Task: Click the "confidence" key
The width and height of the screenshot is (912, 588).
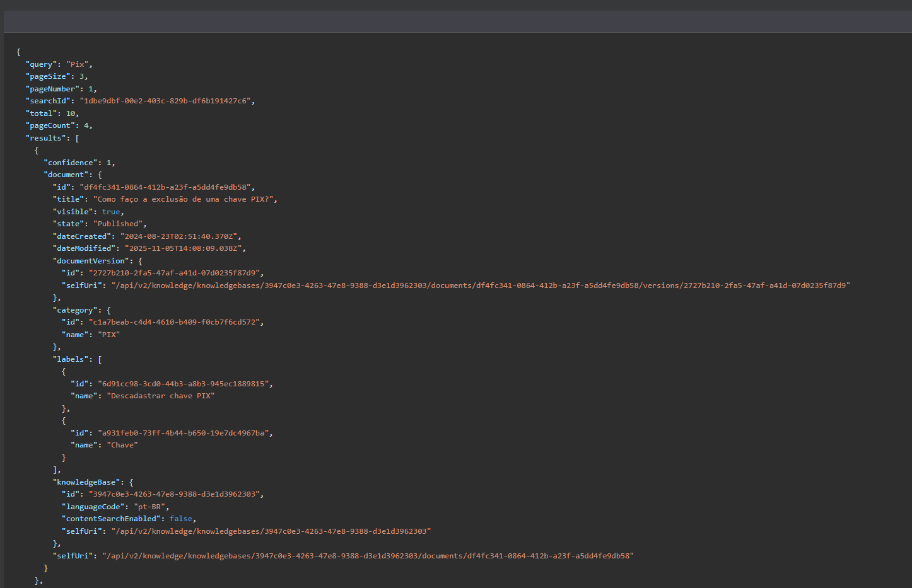Action: (70, 163)
